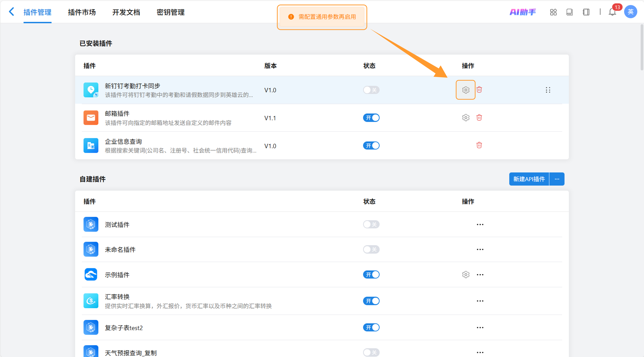The height and width of the screenshot is (357, 644).
Task: Turn off the 邮箱插件 toggle
Action: coord(371,118)
